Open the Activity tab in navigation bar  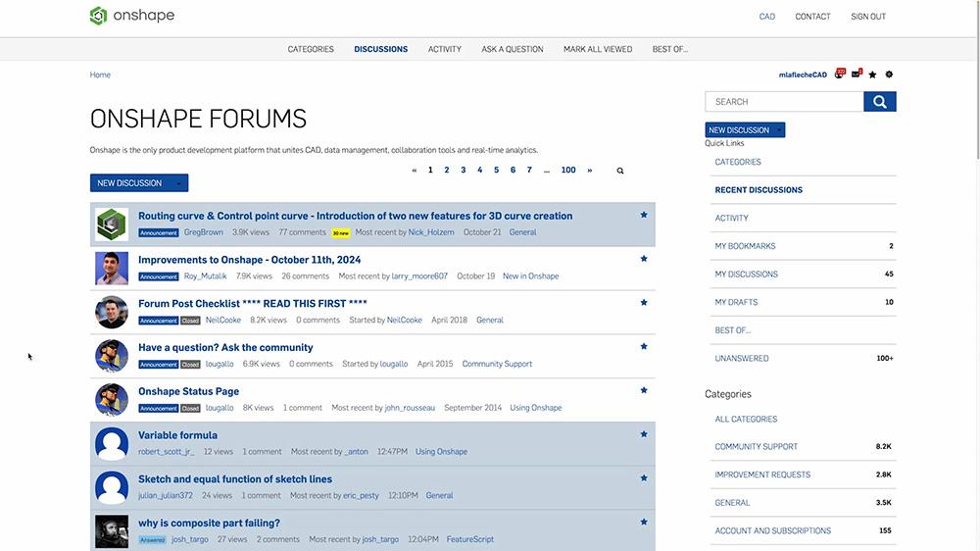444,49
